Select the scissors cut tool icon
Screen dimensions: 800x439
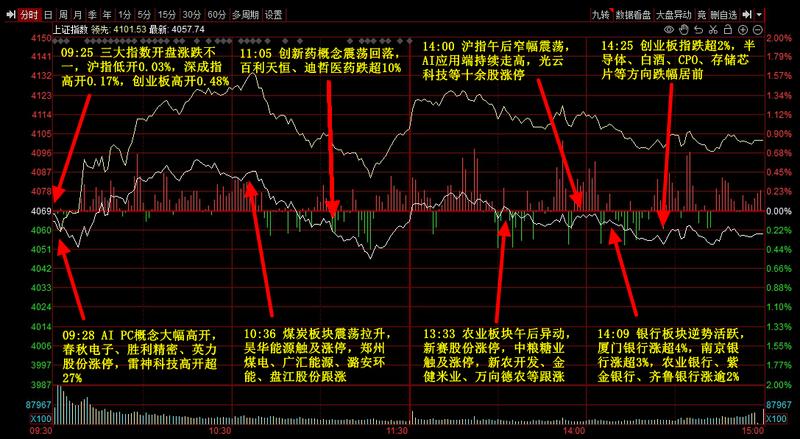714,30
